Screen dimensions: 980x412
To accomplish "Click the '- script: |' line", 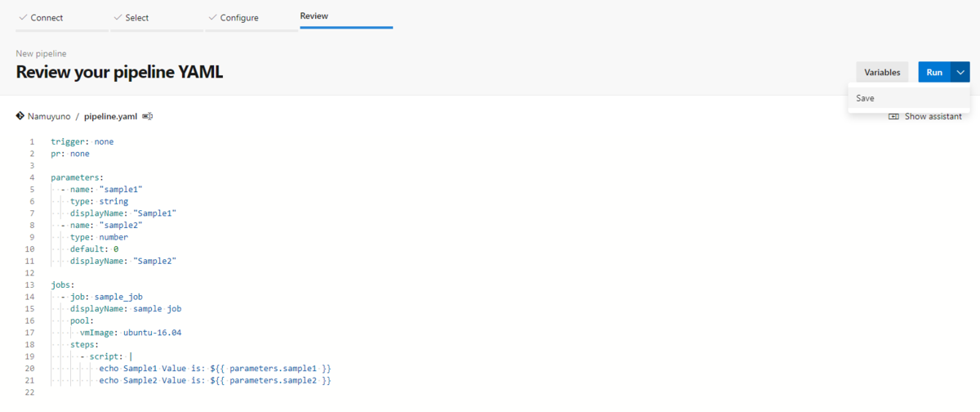I will pos(106,356).
